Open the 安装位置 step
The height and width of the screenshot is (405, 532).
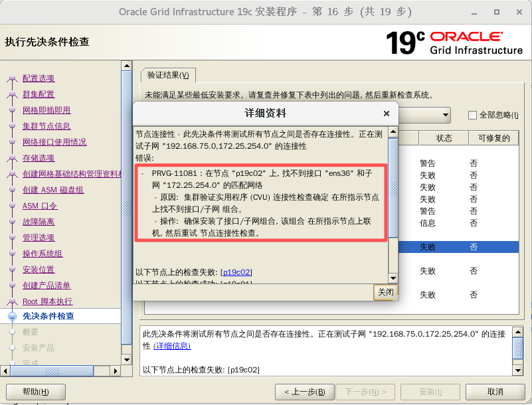pos(39,270)
